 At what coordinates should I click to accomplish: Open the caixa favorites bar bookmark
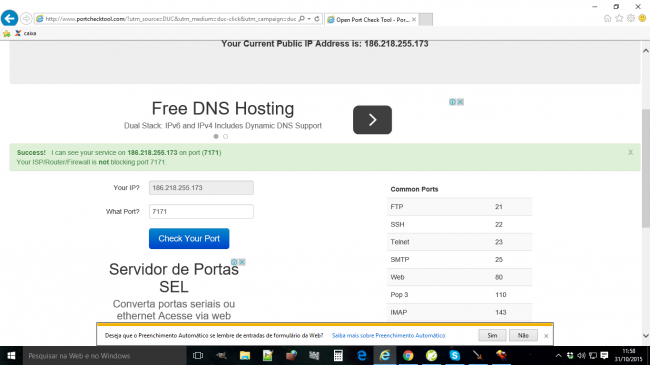pos(26,33)
